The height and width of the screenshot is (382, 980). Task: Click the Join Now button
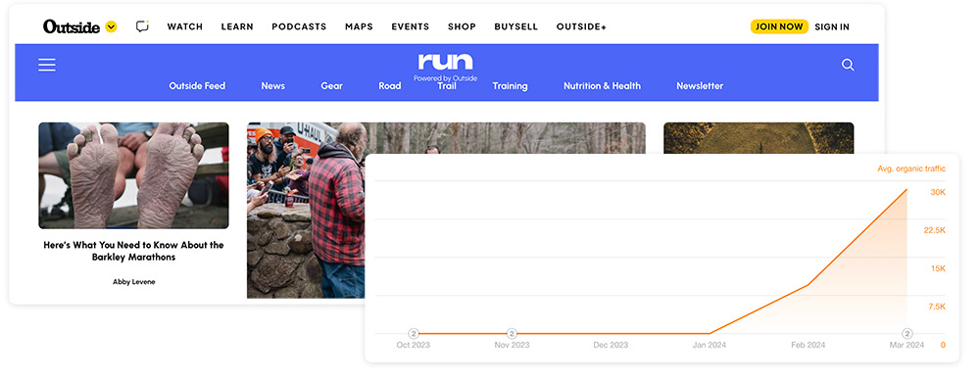tap(779, 26)
